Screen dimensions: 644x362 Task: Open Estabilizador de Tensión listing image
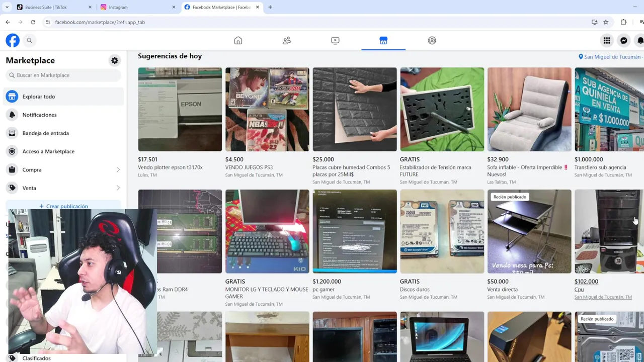(442, 109)
